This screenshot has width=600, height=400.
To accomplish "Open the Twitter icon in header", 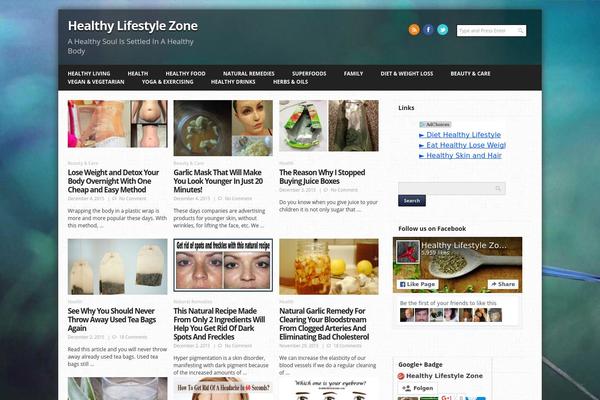I will coord(443,29).
